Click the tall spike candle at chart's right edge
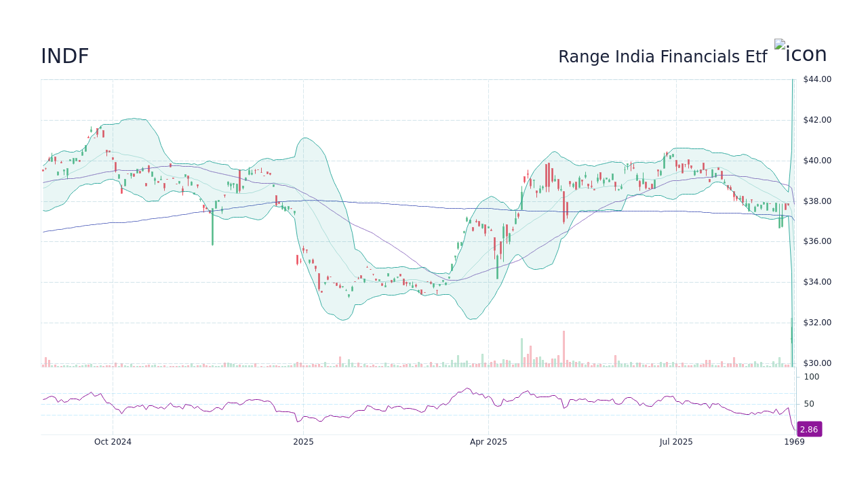The image size is (868, 488). point(792,203)
